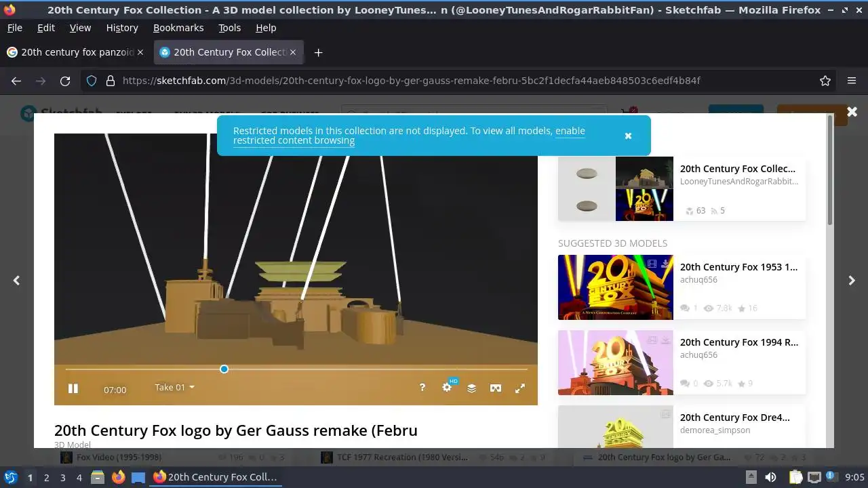This screenshot has width=868, height=488.
Task: Open the 20th Century Fox 1994 model title
Action: point(739,342)
